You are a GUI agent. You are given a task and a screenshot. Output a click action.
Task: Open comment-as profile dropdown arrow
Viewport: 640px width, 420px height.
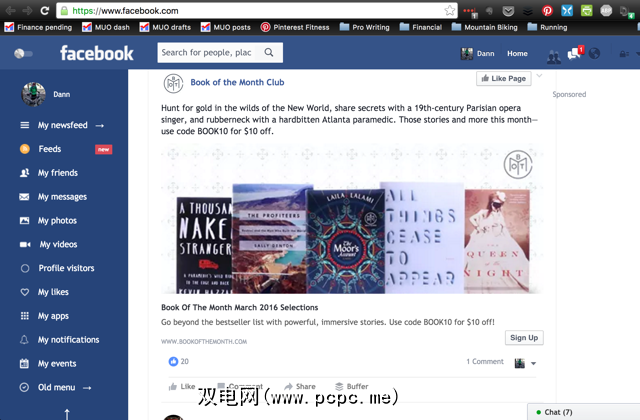click(x=533, y=363)
